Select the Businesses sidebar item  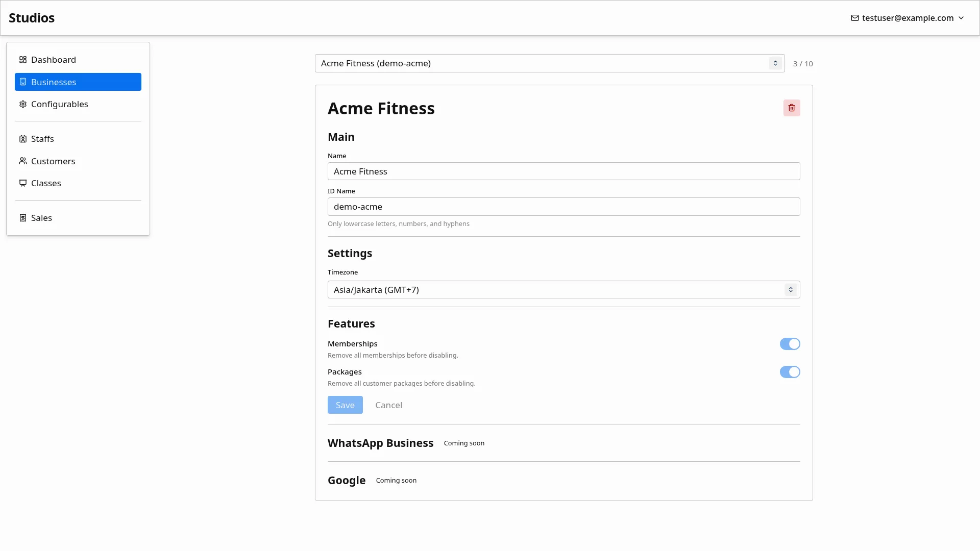[78, 82]
